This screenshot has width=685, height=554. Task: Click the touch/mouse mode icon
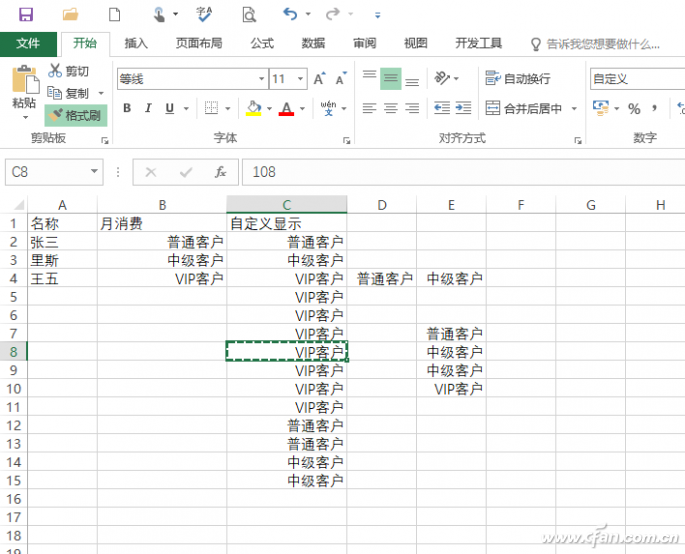160,14
